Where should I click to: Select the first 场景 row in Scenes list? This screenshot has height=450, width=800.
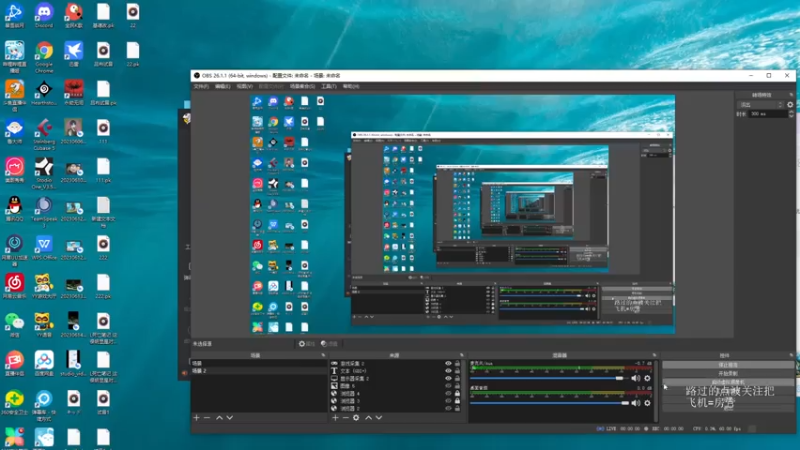coord(259,363)
